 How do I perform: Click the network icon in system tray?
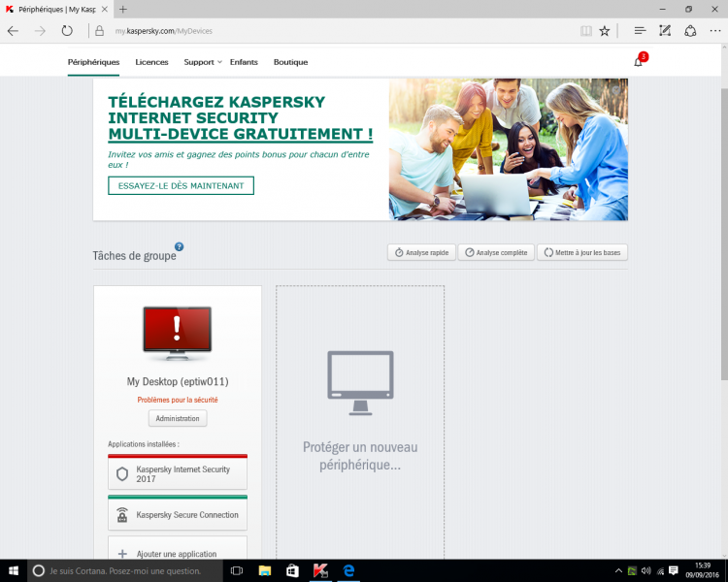pyautogui.click(x=660, y=571)
